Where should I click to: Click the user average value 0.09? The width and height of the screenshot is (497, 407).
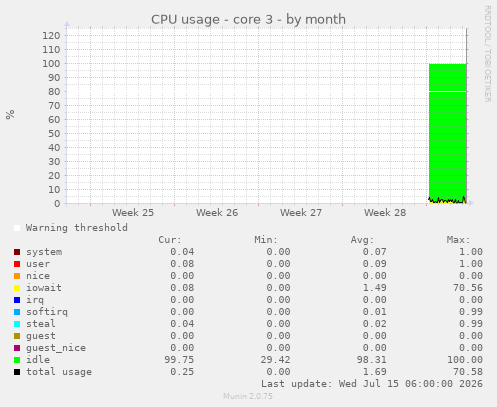pyautogui.click(x=374, y=264)
